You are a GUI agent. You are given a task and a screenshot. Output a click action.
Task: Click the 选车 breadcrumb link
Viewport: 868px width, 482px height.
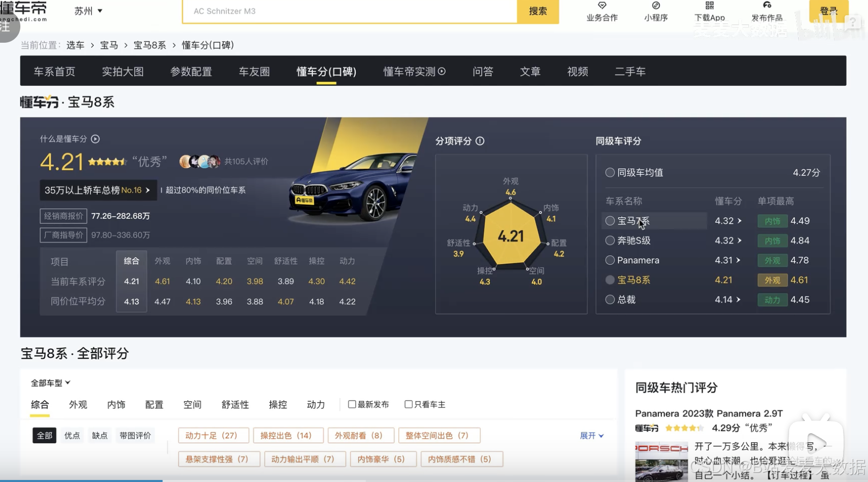pos(75,45)
